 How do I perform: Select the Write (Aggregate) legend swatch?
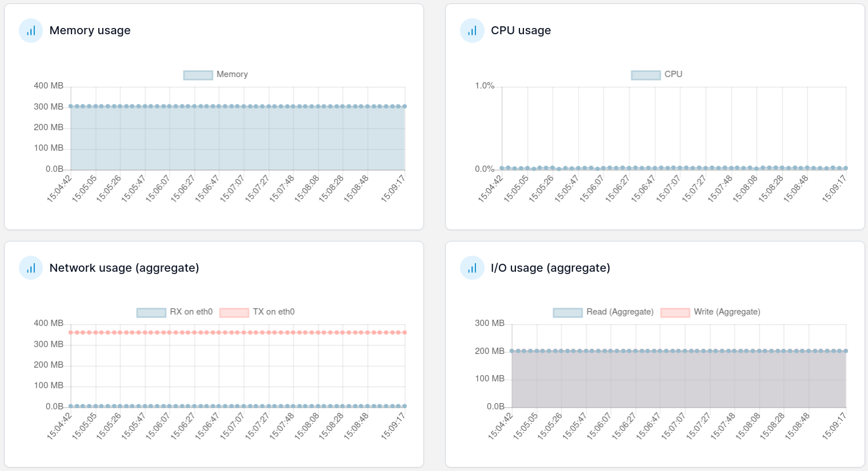click(x=674, y=312)
